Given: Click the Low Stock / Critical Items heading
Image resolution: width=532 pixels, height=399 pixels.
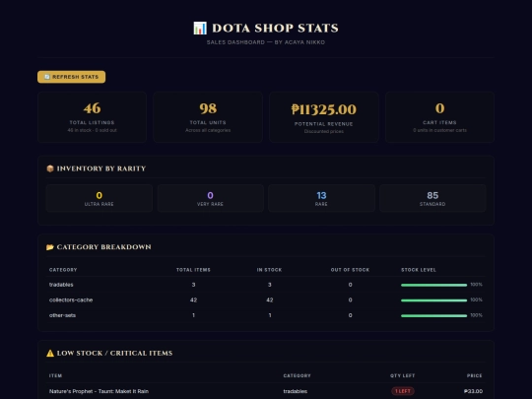Looking at the screenshot, I should click(x=114, y=354).
